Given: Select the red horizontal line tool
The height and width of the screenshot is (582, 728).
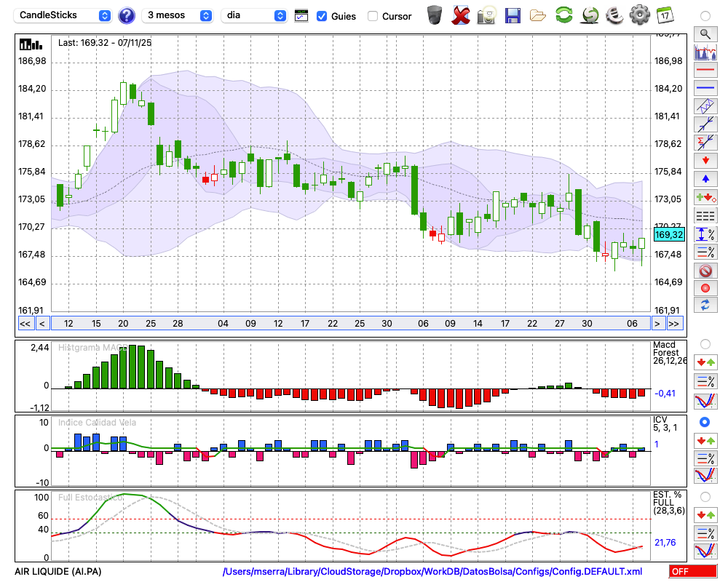Looking at the screenshot, I should coord(705,71).
